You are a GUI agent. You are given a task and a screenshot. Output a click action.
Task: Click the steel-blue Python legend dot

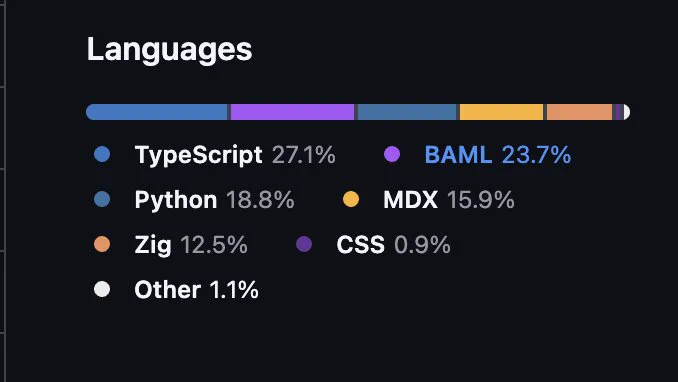pyautogui.click(x=102, y=199)
